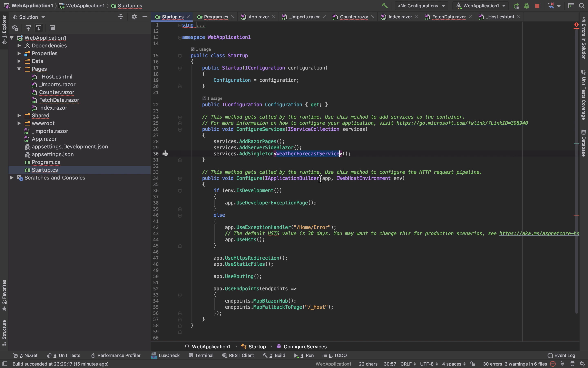Image resolution: width=588 pixels, height=368 pixels.
Task: Expand the wwwroot folder
Action: coord(19,123)
